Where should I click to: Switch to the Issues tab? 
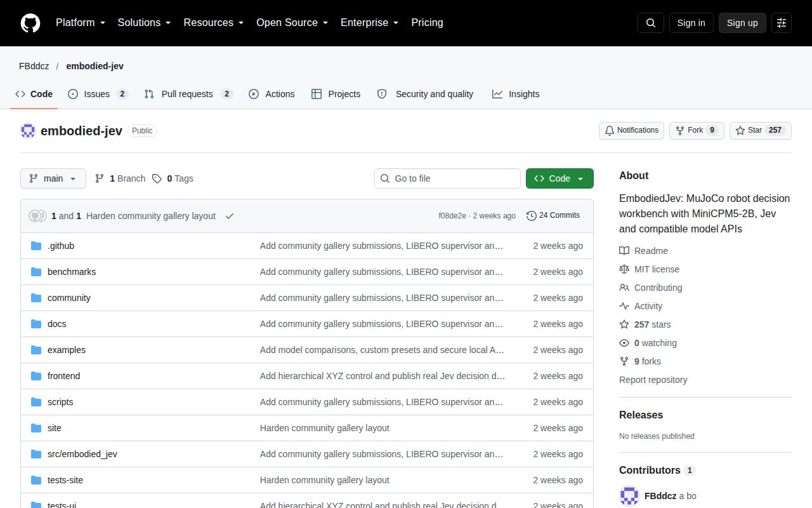[98, 94]
